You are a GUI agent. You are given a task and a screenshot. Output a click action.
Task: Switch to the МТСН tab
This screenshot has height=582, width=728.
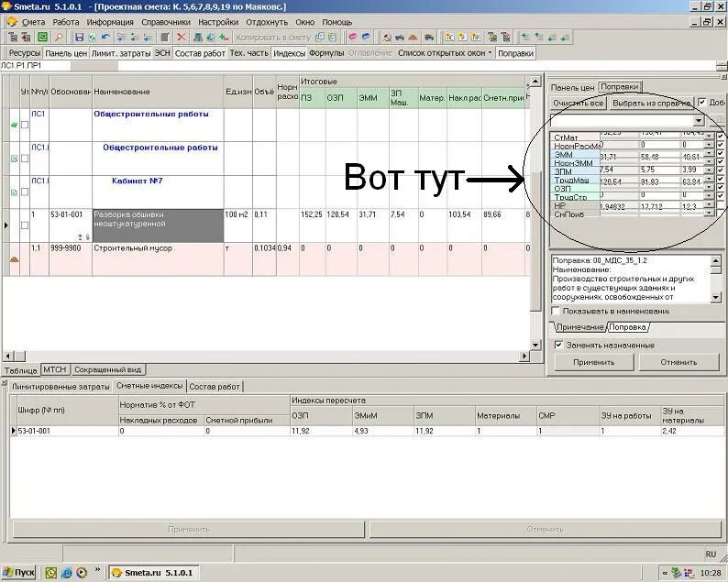(x=56, y=369)
